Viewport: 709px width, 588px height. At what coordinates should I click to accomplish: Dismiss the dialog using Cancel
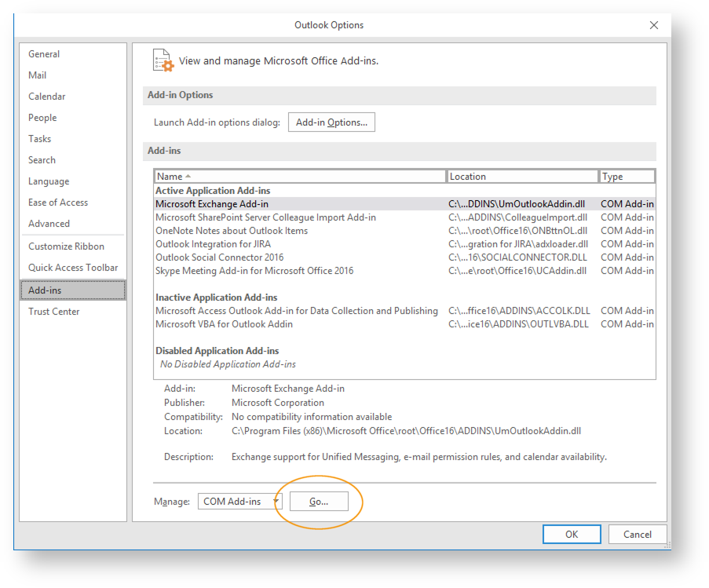pyautogui.click(x=638, y=534)
